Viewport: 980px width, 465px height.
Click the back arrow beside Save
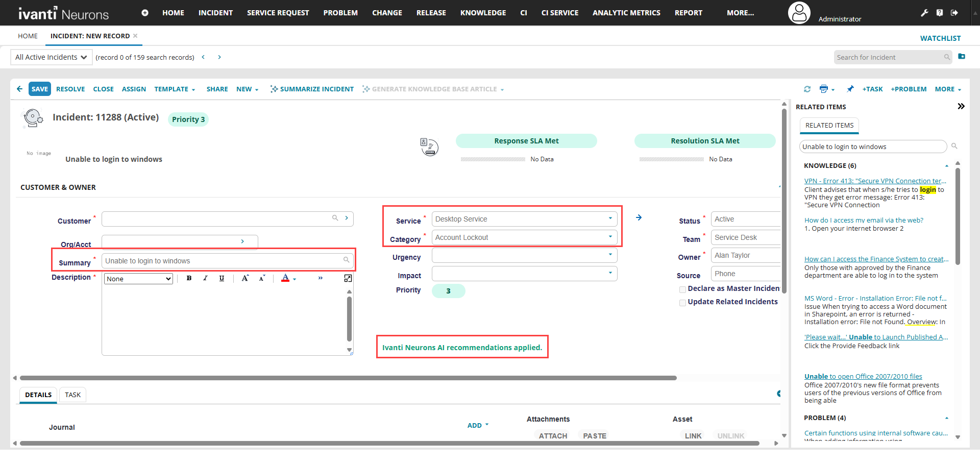19,89
